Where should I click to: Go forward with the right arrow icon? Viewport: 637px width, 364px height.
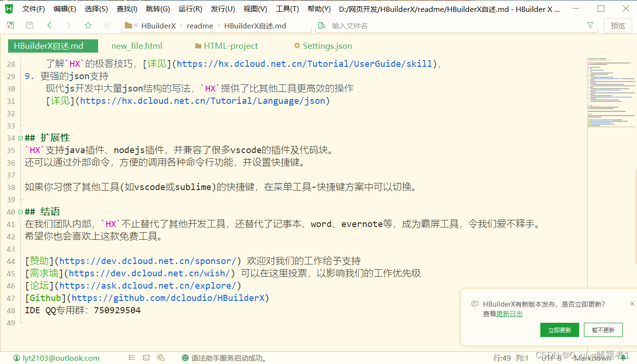pos(69,26)
